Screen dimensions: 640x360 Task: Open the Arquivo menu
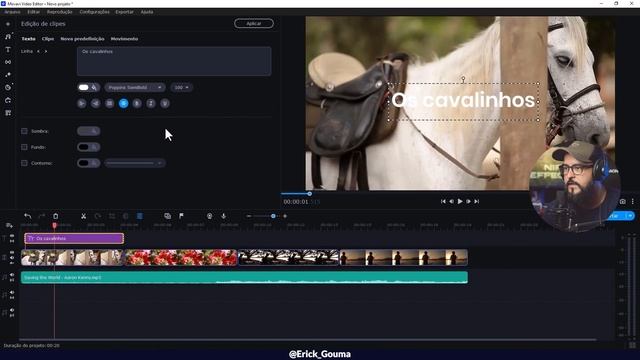click(x=12, y=12)
